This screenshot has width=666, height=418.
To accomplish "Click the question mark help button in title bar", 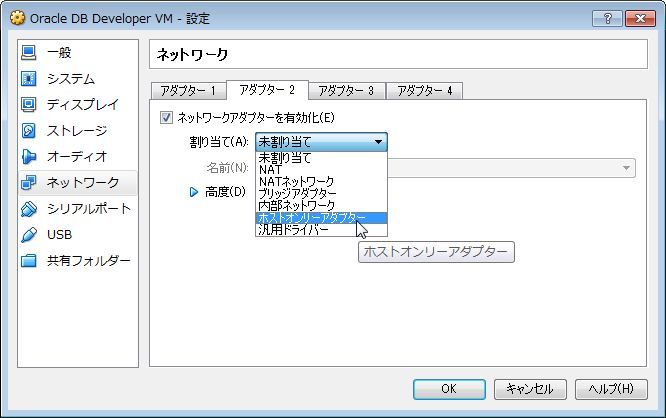I will pyautogui.click(x=607, y=18).
